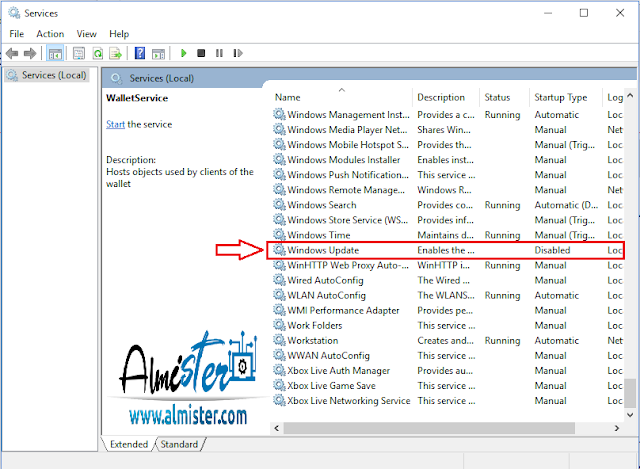The image size is (640, 469).
Task: Open the File menu
Action: tap(17, 34)
